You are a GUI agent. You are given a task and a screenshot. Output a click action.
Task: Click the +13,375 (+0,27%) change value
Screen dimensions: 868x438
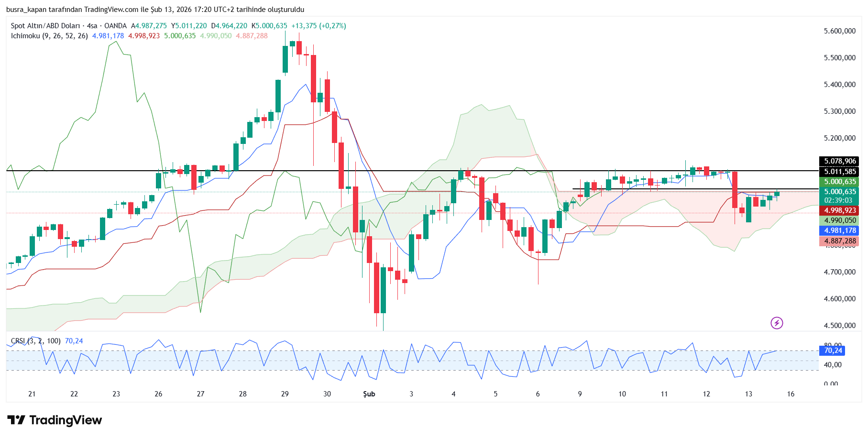(319, 26)
